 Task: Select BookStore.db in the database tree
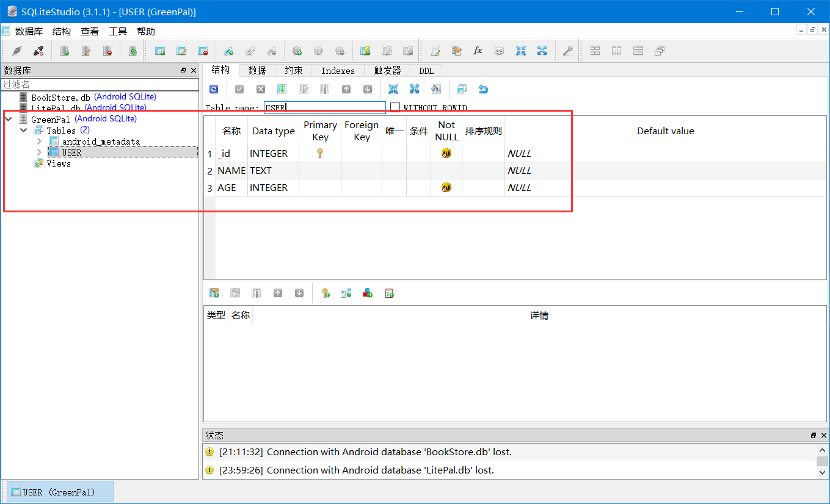[x=60, y=97]
